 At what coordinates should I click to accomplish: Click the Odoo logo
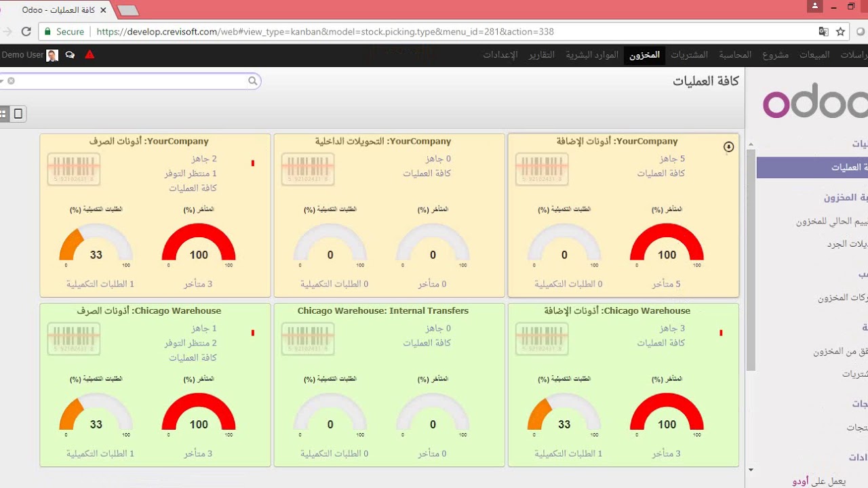click(x=815, y=102)
